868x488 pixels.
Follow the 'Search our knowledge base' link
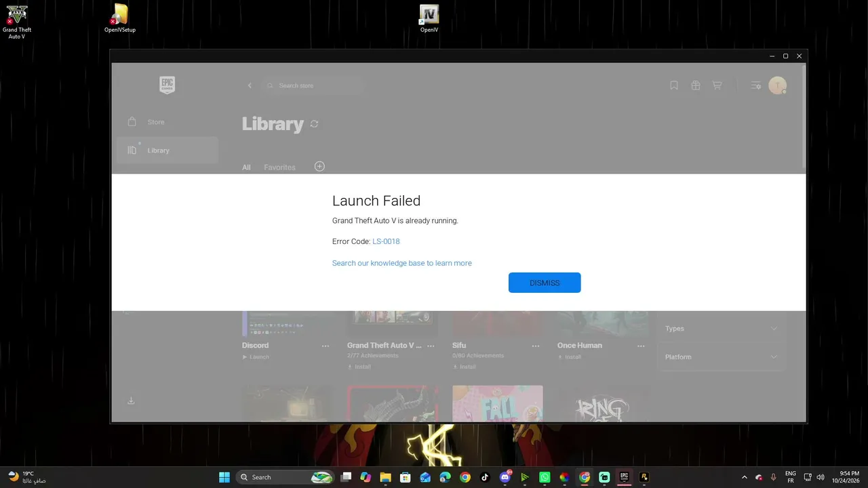[x=402, y=263]
